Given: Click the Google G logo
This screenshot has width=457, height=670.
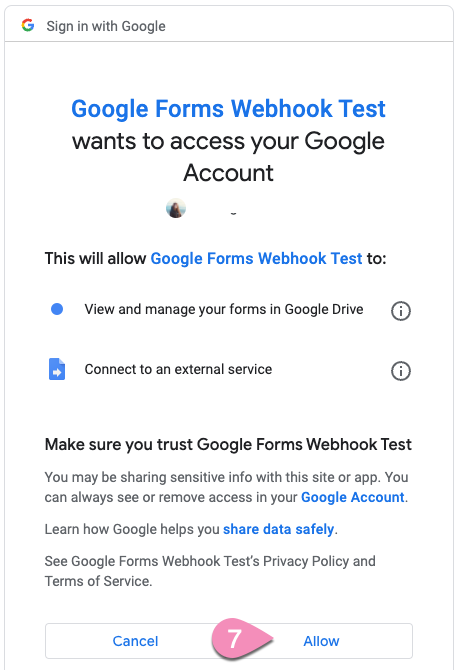Looking at the screenshot, I should point(28,25).
